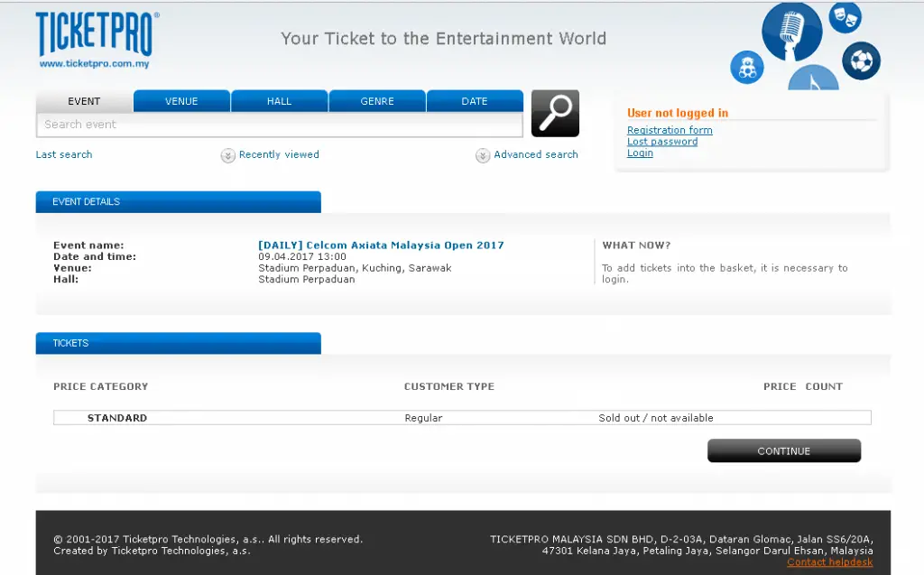This screenshot has height=575, width=924.
Task: Click the teddy bear kids icon
Action: pos(746,67)
